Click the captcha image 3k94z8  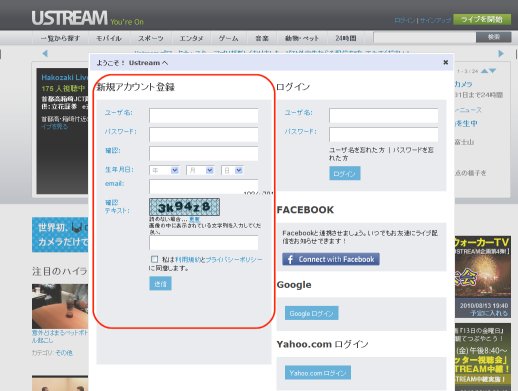pos(184,207)
